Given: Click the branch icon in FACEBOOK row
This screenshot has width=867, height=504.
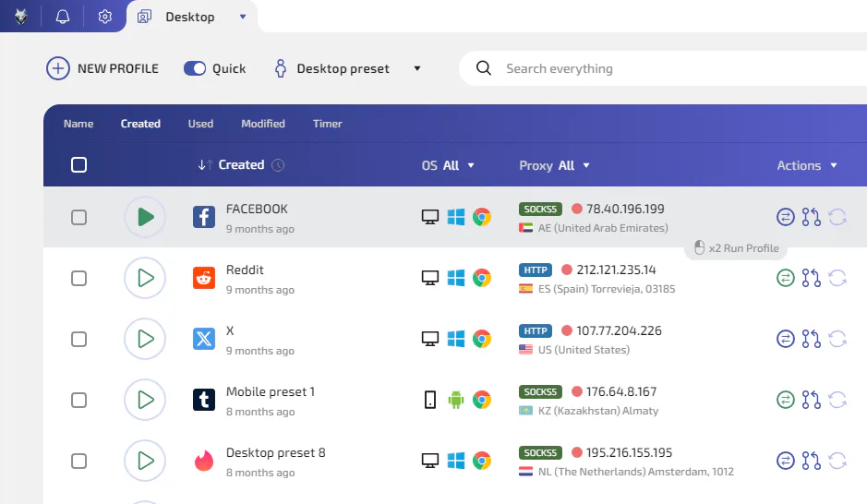Looking at the screenshot, I should point(812,217).
